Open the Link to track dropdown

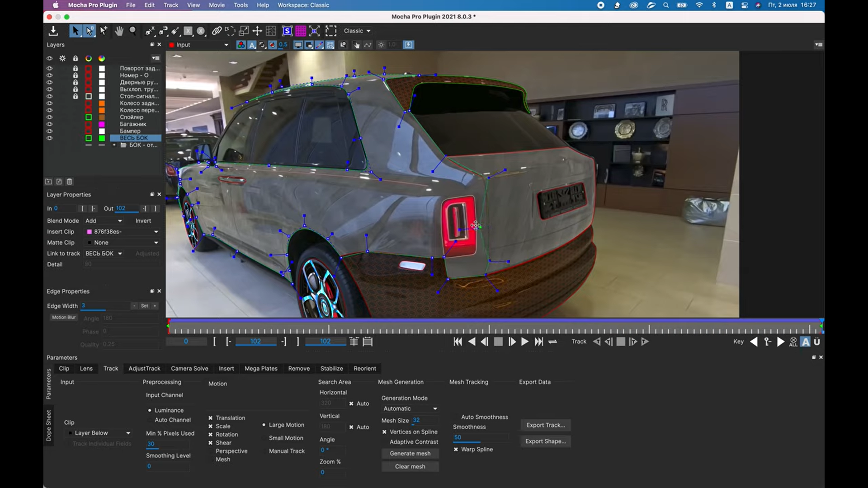104,253
